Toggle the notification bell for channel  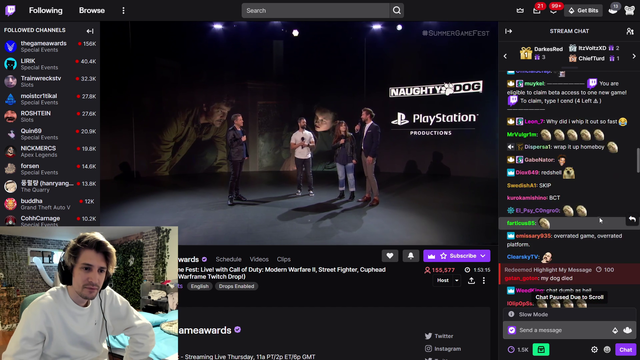click(x=411, y=256)
